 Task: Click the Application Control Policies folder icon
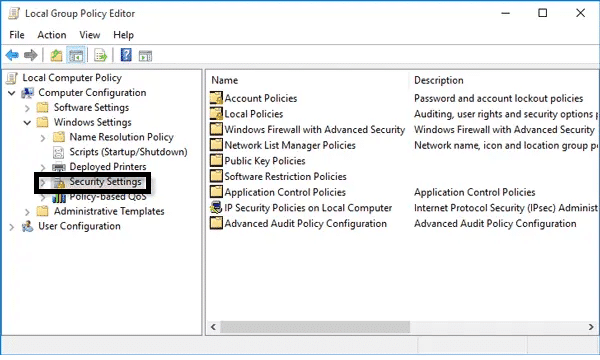[x=216, y=192]
